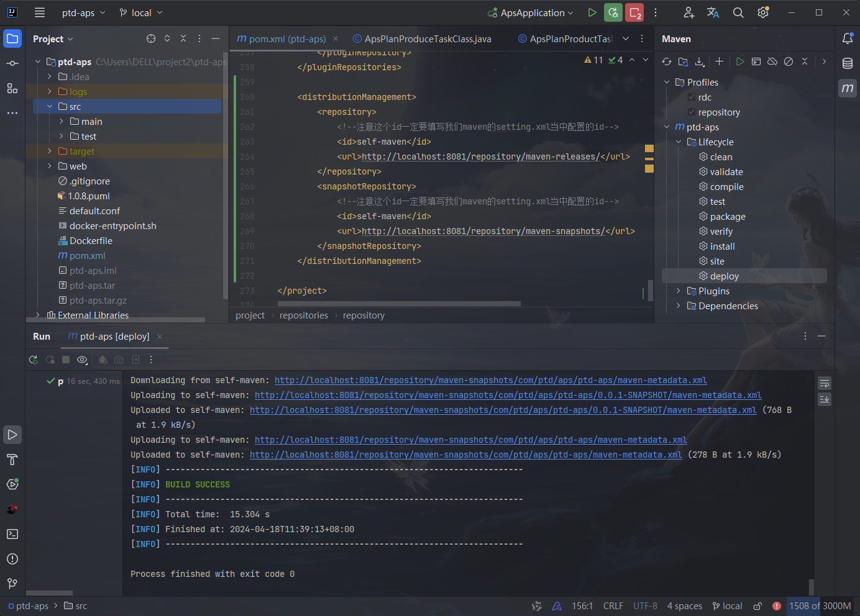
Task: Select opened file locate icon in Project panel
Action: point(151,38)
